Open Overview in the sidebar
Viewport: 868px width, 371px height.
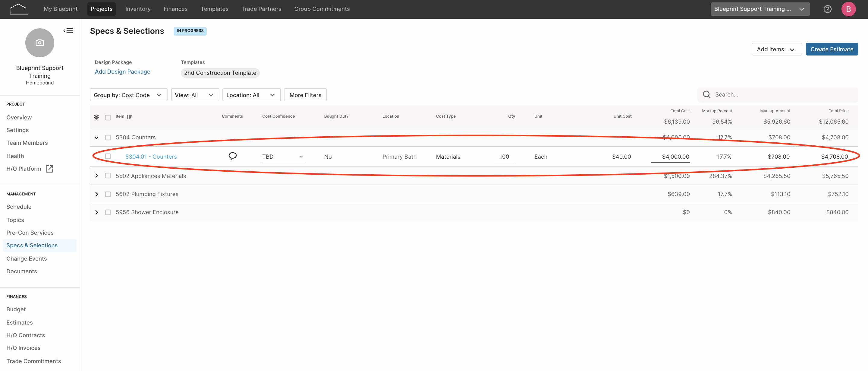19,117
